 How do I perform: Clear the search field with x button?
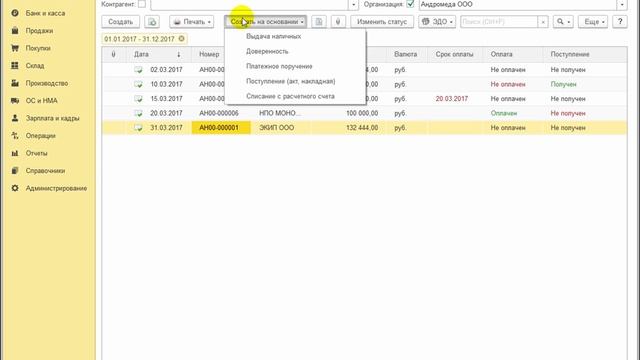(543, 22)
